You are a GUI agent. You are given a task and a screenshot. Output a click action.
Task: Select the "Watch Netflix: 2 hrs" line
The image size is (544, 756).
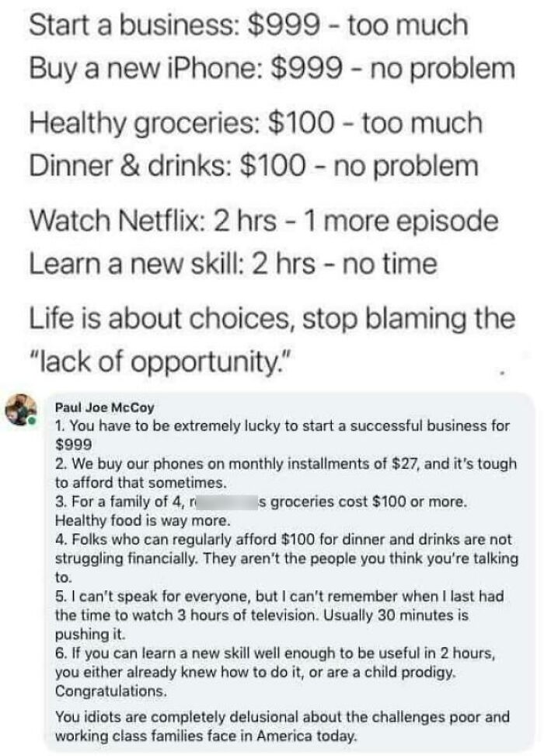263,222
